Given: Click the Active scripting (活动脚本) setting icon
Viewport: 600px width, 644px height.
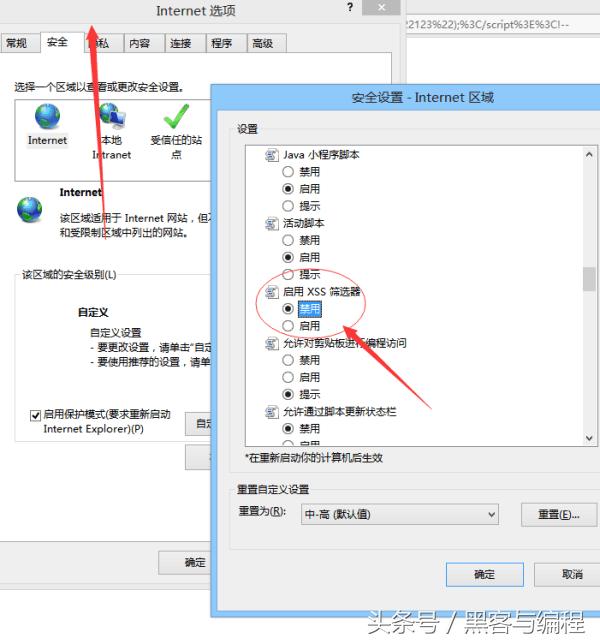Looking at the screenshot, I should (x=271, y=224).
